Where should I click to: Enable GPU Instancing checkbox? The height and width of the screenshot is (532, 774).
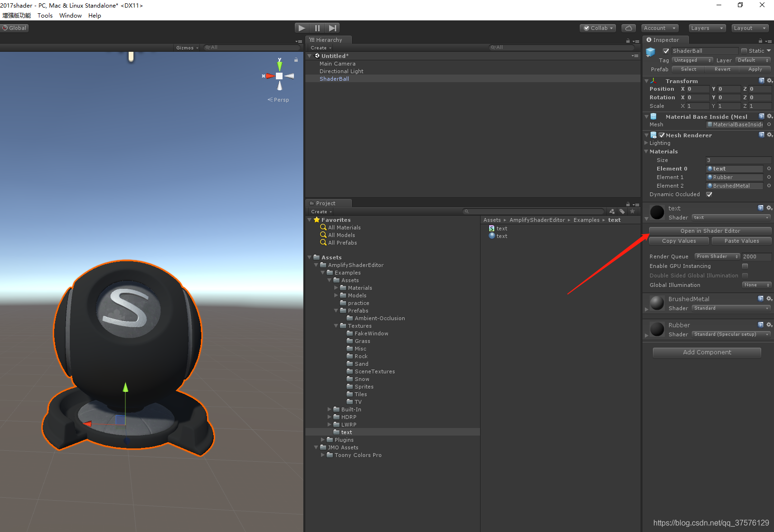pyautogui.click(x=745, y=266)
